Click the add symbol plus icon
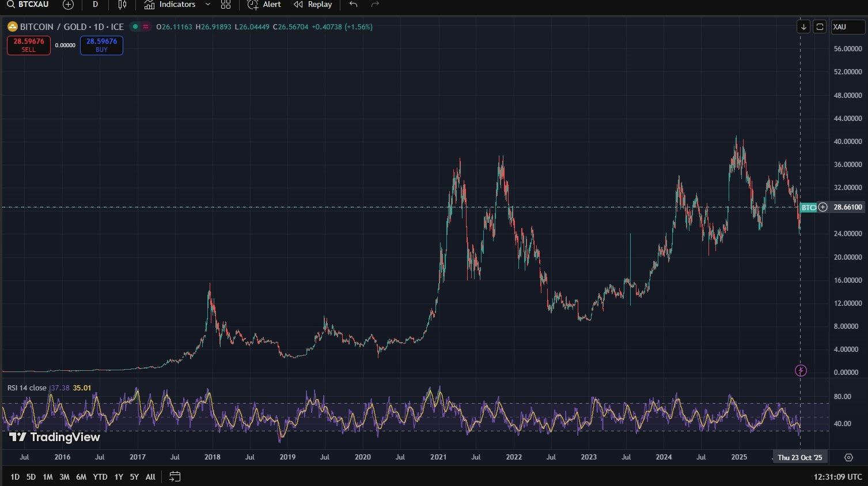Image resolution: width=868 pixels, height=486 pixels. 68,5
